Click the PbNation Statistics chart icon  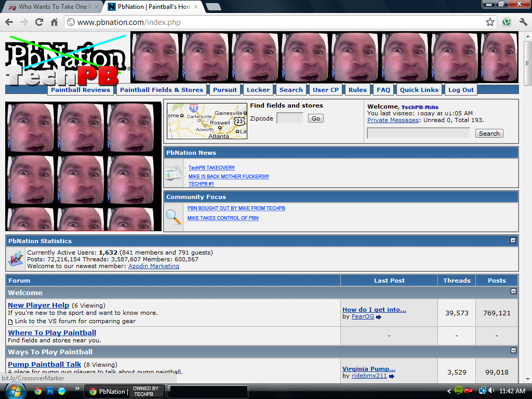click(x=16, y=259)
